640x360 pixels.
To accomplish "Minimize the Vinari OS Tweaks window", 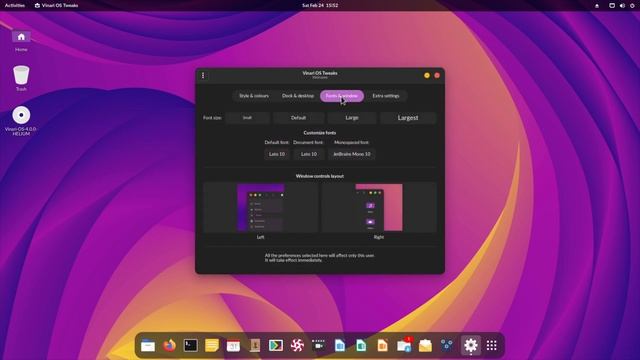I will pos(427,76).
